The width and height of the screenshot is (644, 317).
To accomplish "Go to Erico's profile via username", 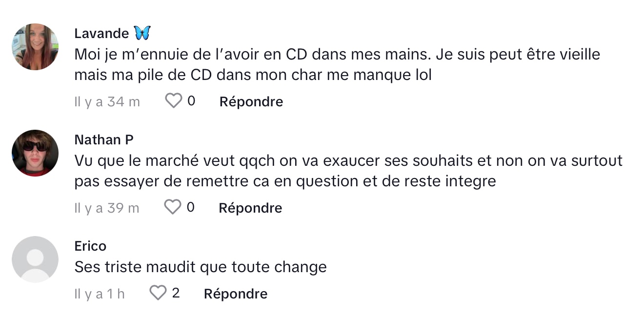I will pos(90,246).
